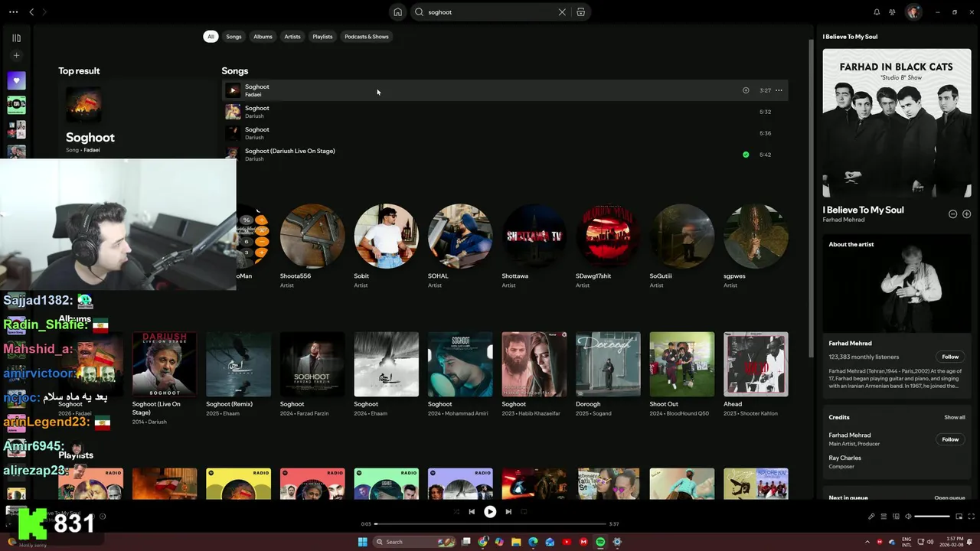Expand Your Library sidebar
980x551 pixels.
point(16,37)
